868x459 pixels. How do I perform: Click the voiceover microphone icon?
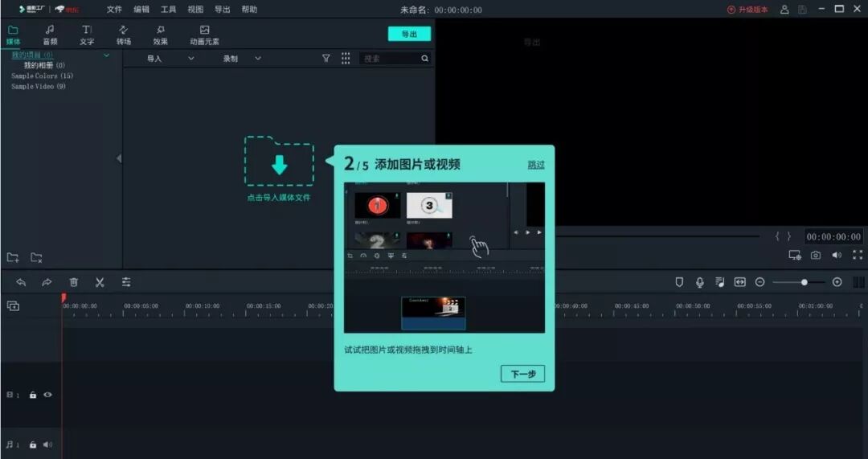click(x=700, y=282)
